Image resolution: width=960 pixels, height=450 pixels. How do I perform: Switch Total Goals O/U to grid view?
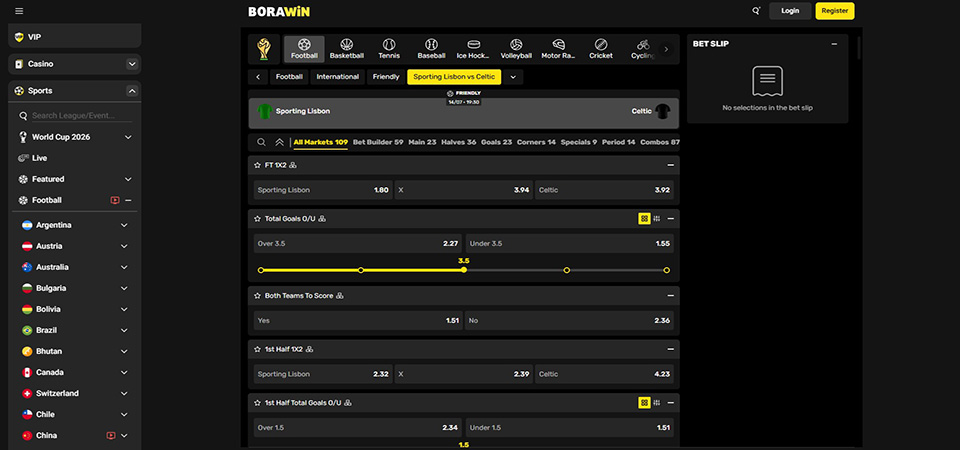point(644,219)
